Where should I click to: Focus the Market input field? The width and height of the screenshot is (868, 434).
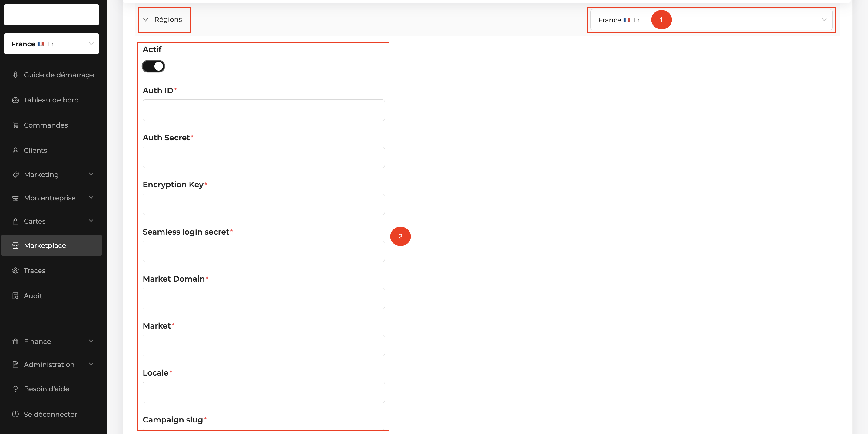263,345
